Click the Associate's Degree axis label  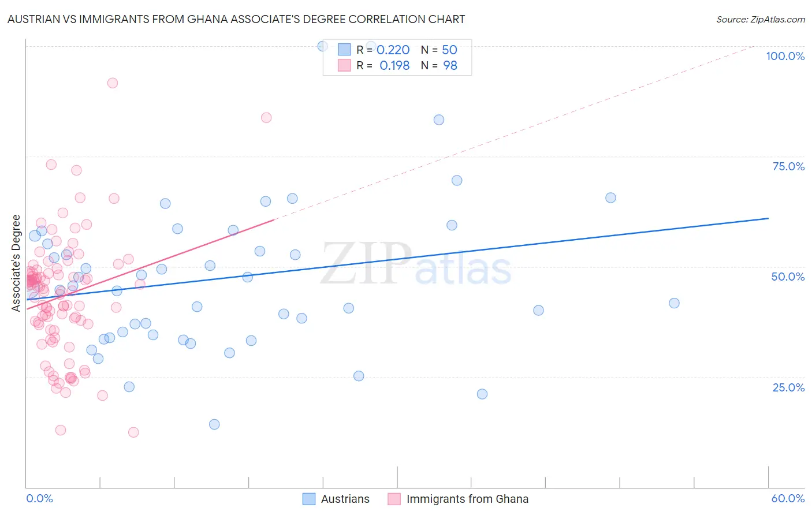[x=16, y=263]
